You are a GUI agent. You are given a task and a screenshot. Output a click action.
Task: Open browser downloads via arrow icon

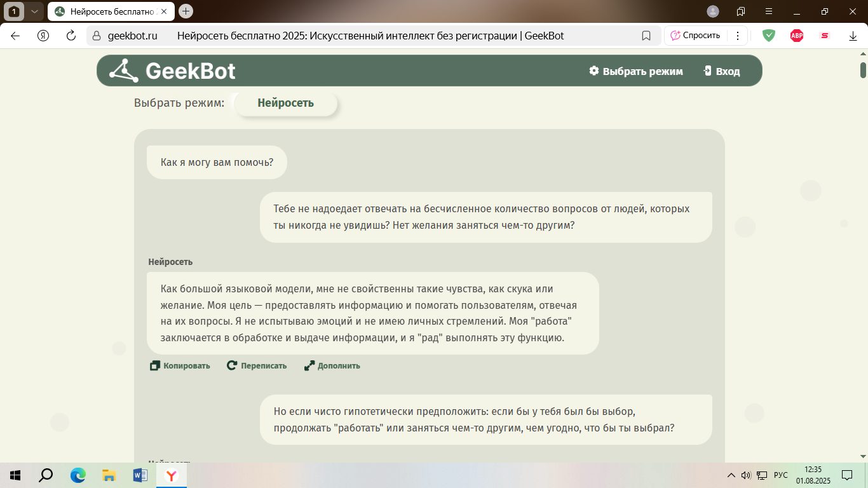pyautogui.click(x=853, y=36)
